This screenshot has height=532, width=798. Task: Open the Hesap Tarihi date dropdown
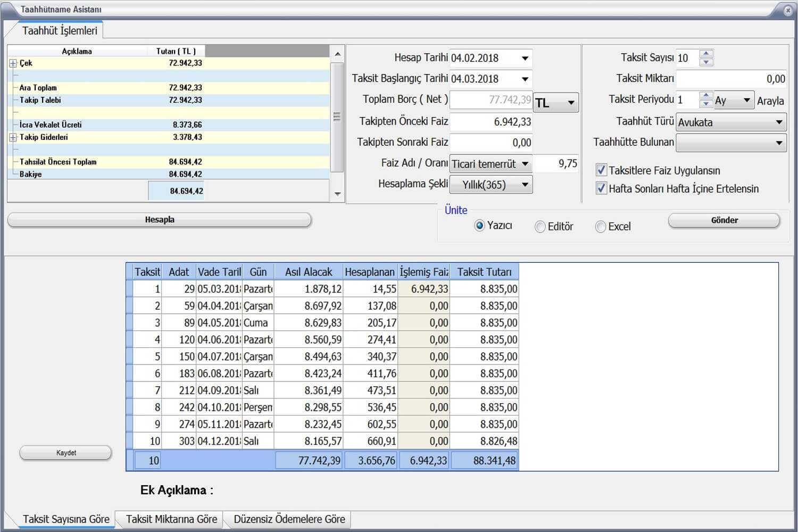(x=525, y=58)
